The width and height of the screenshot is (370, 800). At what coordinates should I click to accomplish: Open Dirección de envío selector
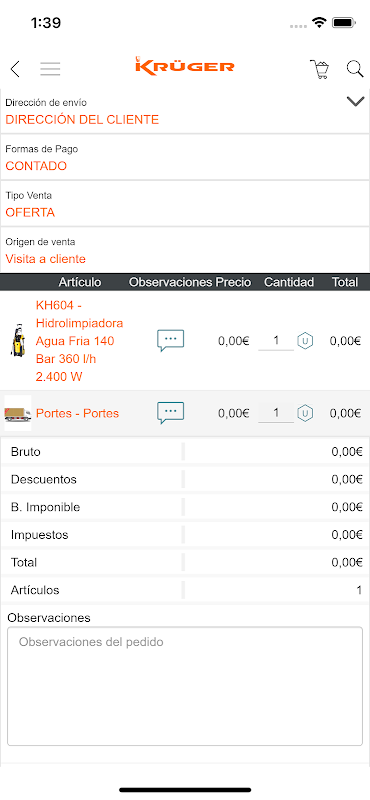(x=185, y=112)
